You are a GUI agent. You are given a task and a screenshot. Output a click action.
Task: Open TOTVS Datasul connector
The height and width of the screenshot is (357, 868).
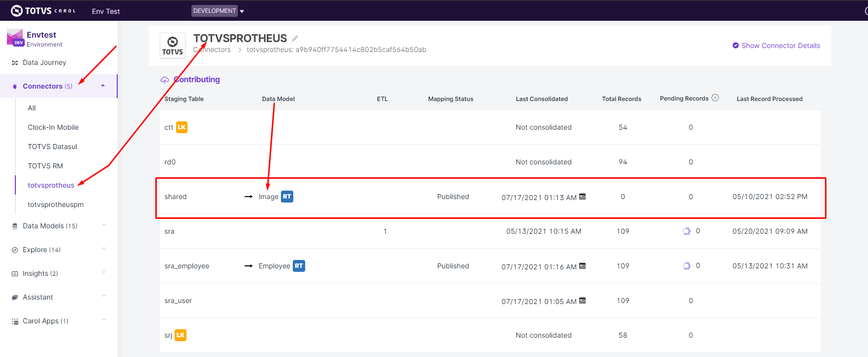click(52, 147)
